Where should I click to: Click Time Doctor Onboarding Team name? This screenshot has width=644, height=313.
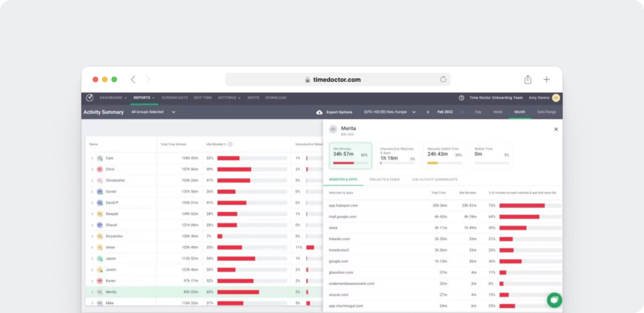click(x=496, y=97)
